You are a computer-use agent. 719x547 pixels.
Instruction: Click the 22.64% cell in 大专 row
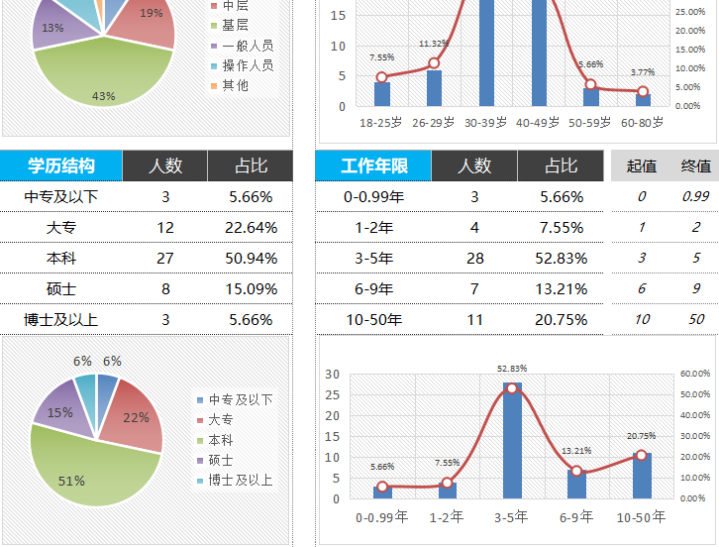[x=251, y=227]
